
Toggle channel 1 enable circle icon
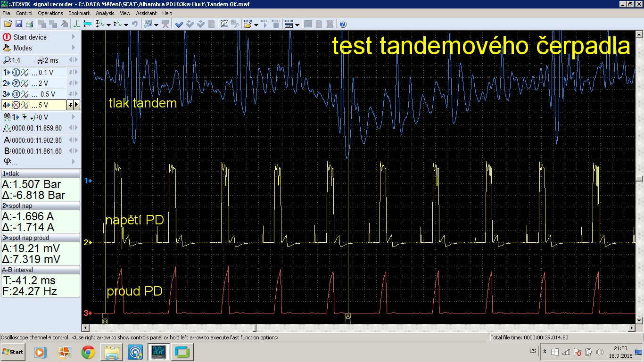pyautogui.click(x=15, y=73)
